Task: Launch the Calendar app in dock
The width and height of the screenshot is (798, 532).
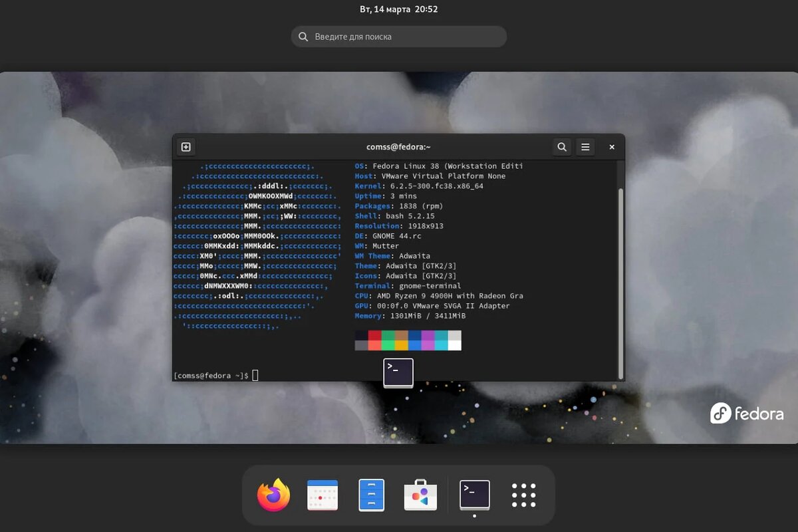Action: pos(323,495)
